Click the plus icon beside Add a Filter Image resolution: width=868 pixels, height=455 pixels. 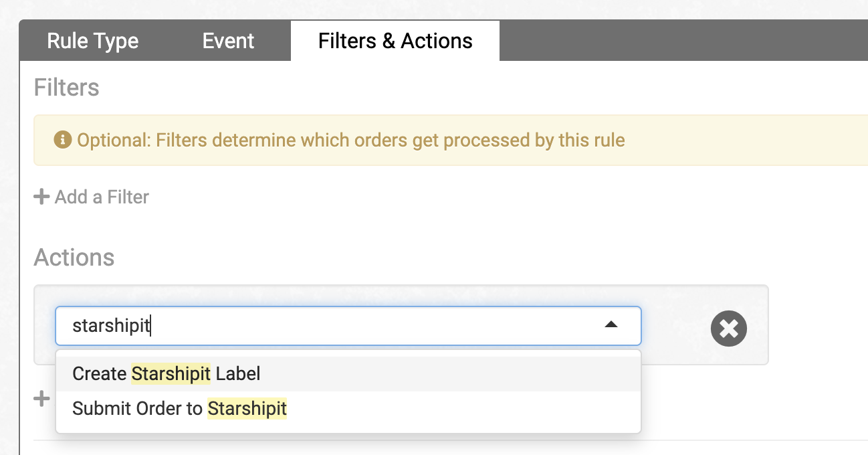[41, 197]
